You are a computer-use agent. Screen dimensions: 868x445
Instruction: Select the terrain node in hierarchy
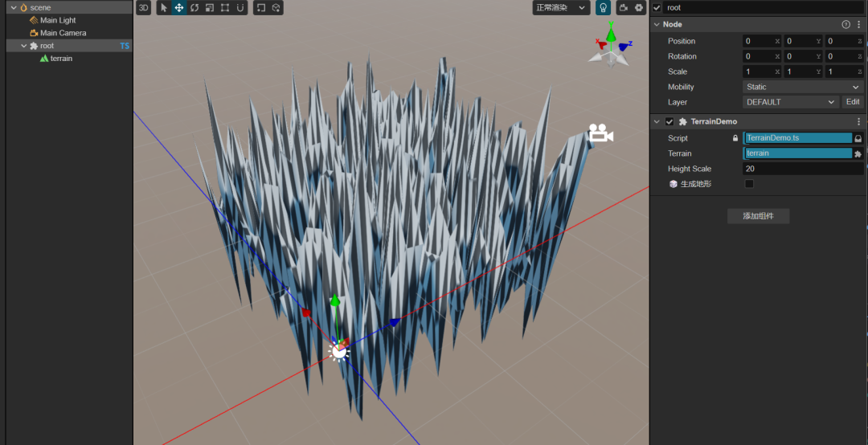pos(61,59)
